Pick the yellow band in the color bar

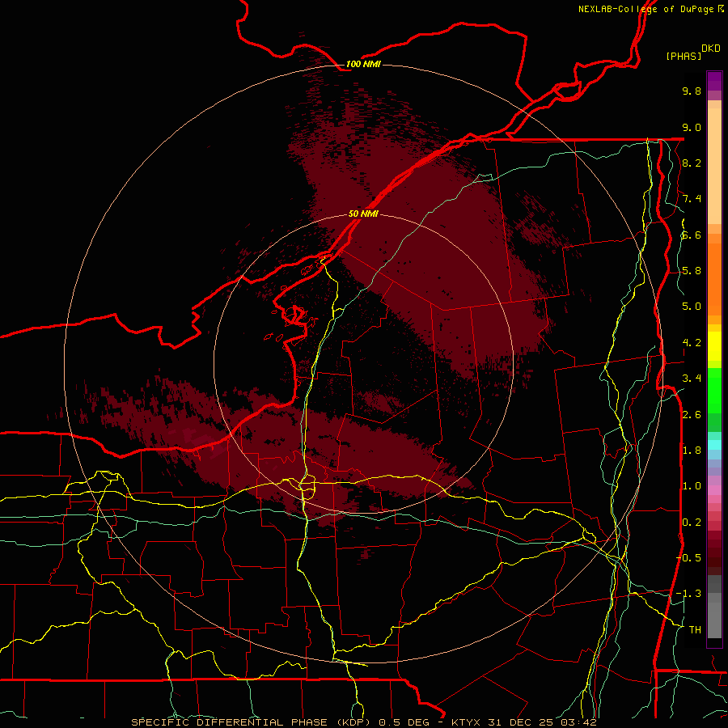[x=714, y=346]
